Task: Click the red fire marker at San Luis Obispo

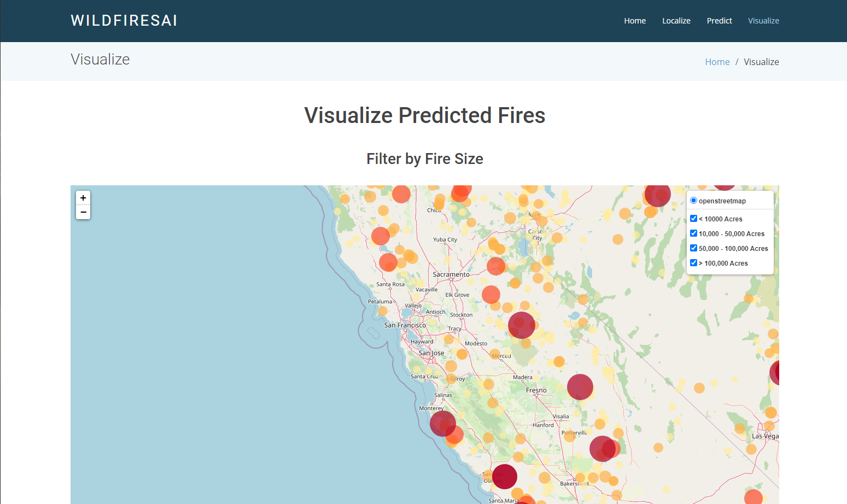Action: (x=504, y=476)
